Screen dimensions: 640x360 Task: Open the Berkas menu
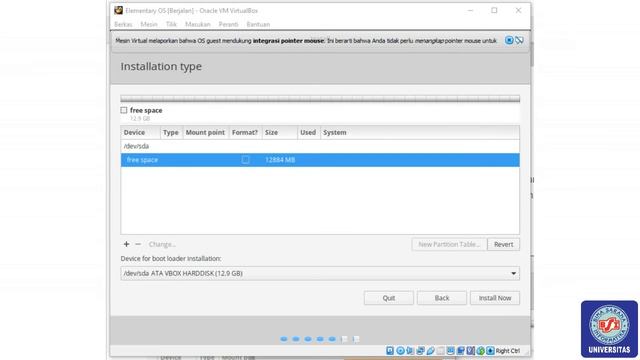point(123,24)
